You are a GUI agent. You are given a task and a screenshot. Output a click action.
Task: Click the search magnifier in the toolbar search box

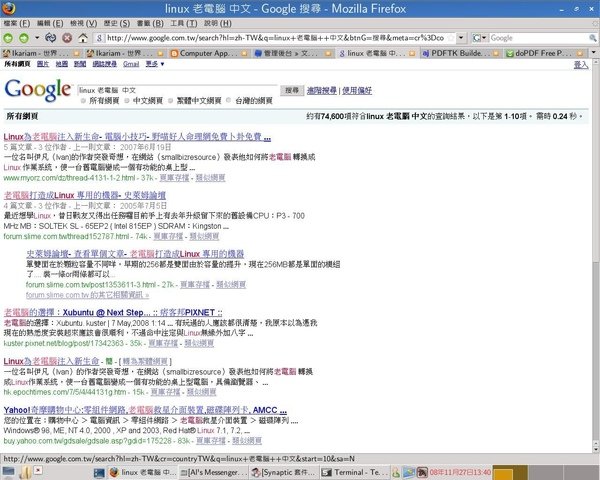point(592,38)
